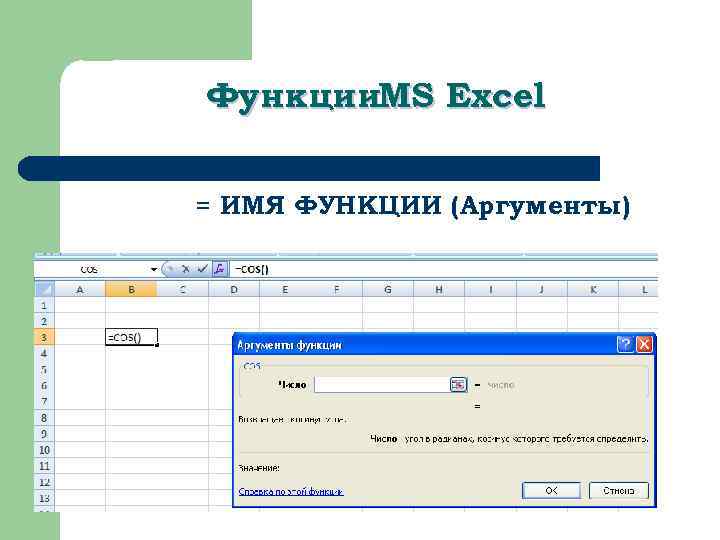
Task: Select column G header
Action: 388,290
